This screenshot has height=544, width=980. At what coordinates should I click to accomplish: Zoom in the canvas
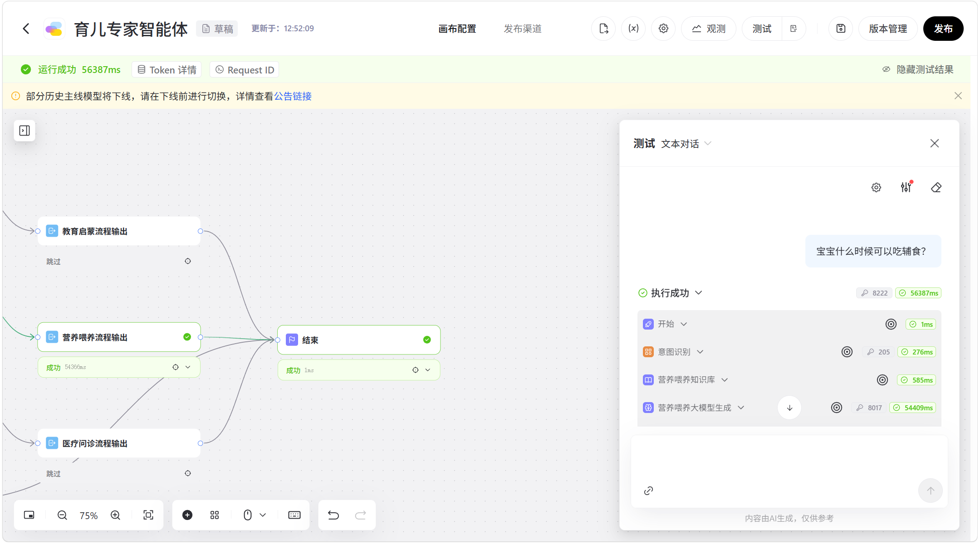[x=115, y=515]
